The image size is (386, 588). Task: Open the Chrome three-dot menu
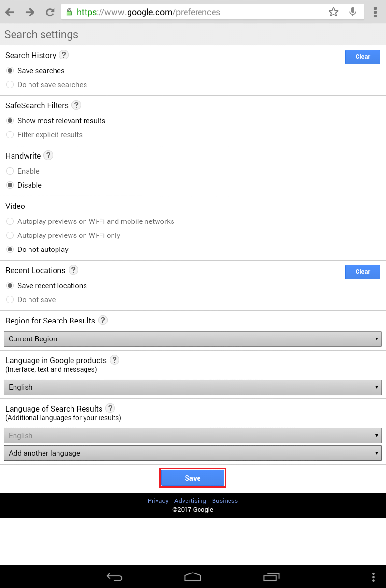(375, 12)
